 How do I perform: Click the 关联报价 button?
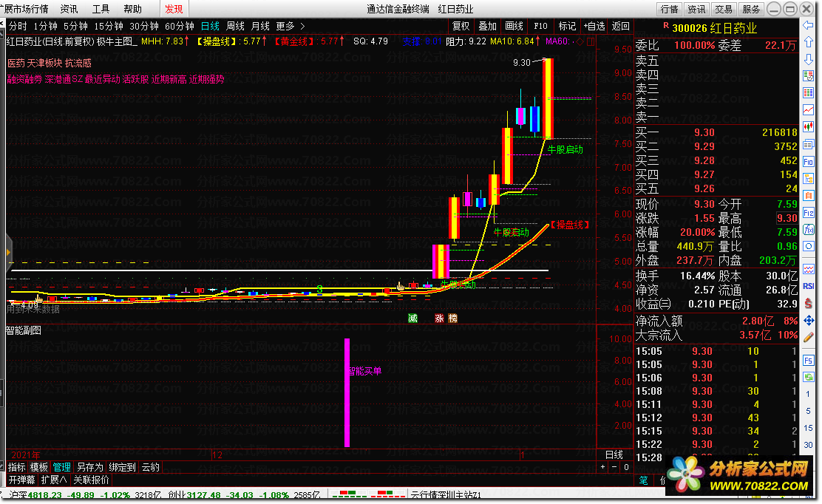tap(91, 480)
